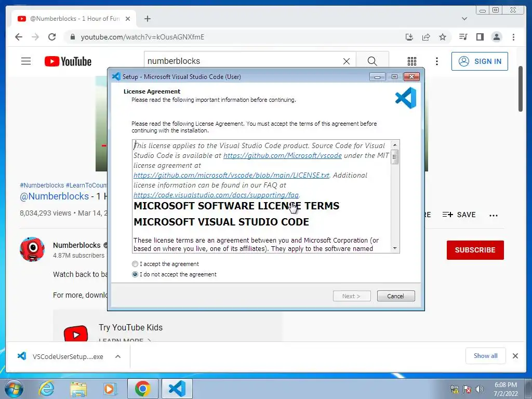Click the volume speaker tray icon

(x=479, y=389)
